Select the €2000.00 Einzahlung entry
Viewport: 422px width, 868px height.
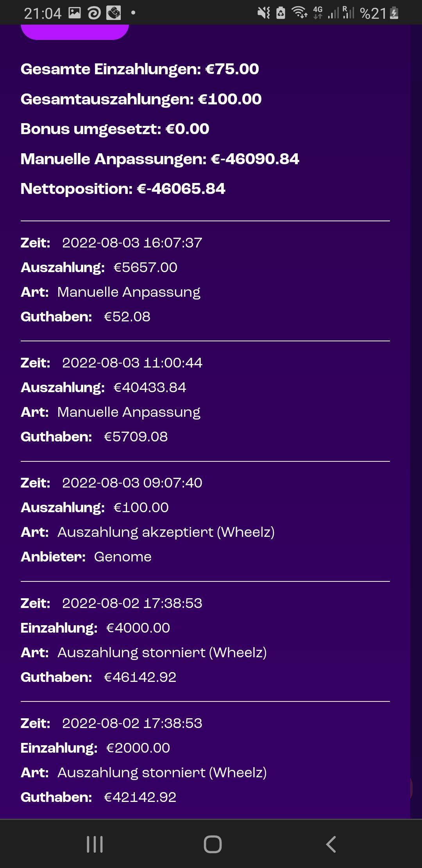pos(138,748)
